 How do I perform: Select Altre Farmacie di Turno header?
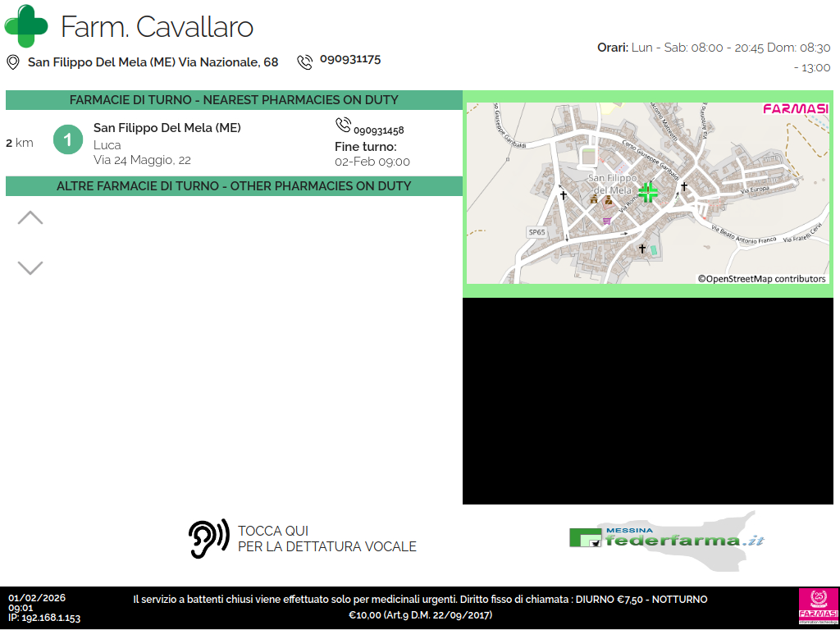click(x=234, y=186)
